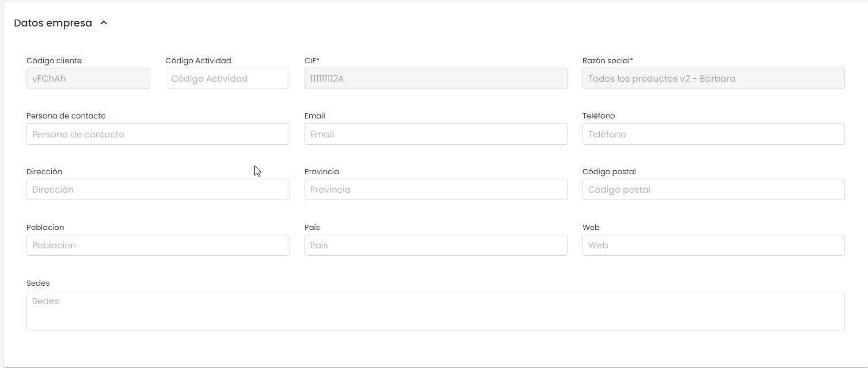The width and height of the screenshot is (868, 368).
Task: Click the Código postal input box
Action: click(713, 190)
